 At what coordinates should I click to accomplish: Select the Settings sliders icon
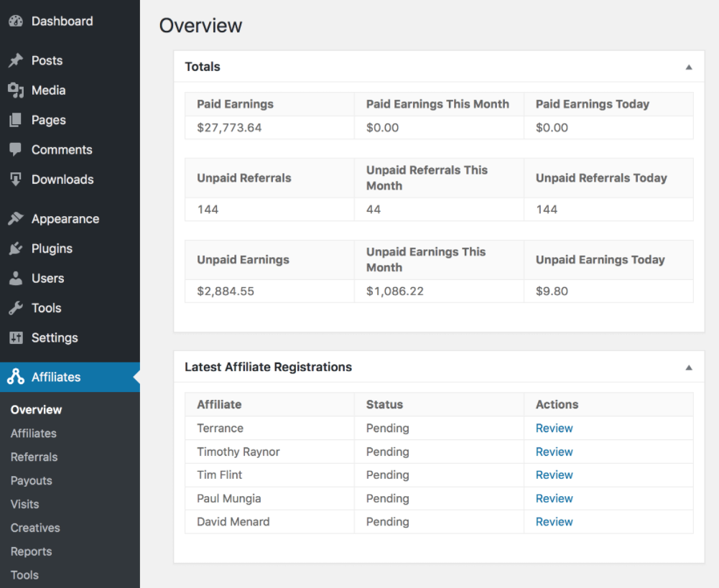16,338
